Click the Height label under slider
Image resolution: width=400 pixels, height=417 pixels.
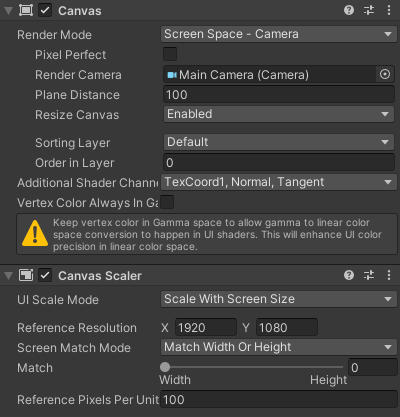[x=329, y=380]
